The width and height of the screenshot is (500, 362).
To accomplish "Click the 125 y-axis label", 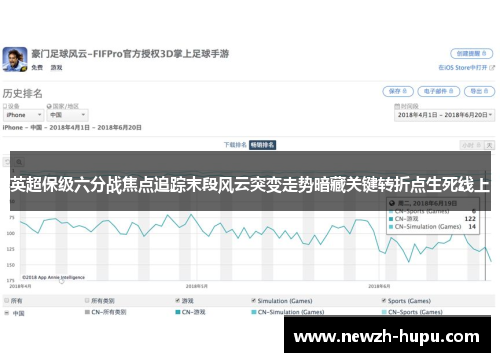I will (11, 249).
